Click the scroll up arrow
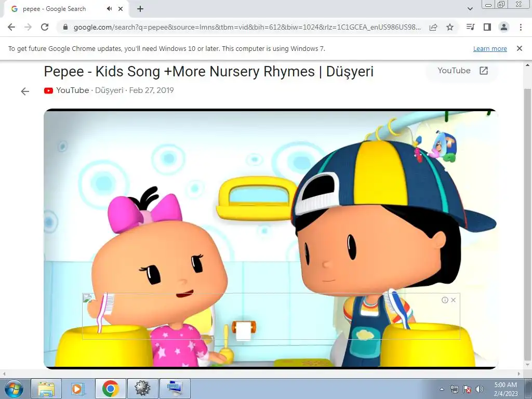Viewport: 532px width, 399px height. click(527, 65)
